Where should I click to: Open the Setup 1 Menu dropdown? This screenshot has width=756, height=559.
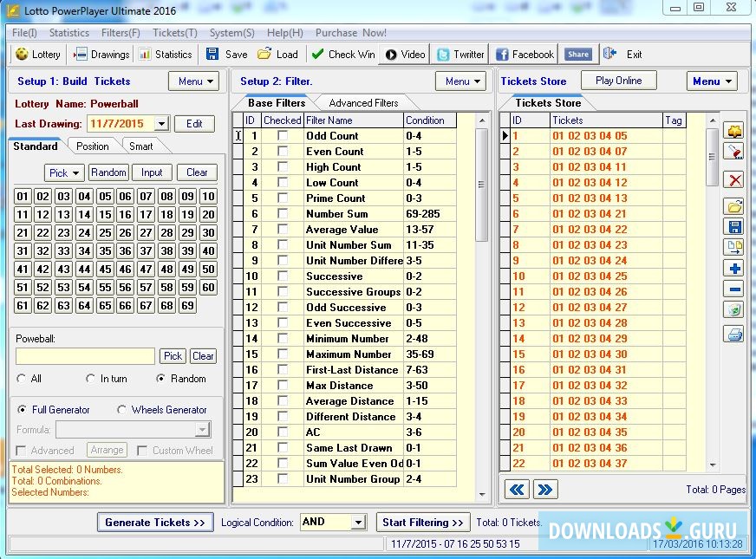pos(194,81)
